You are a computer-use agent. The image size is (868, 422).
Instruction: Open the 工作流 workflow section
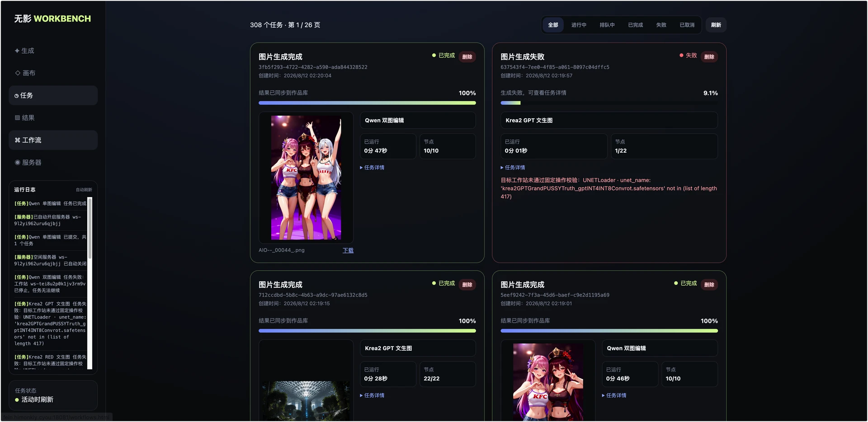tap(53, 140)
